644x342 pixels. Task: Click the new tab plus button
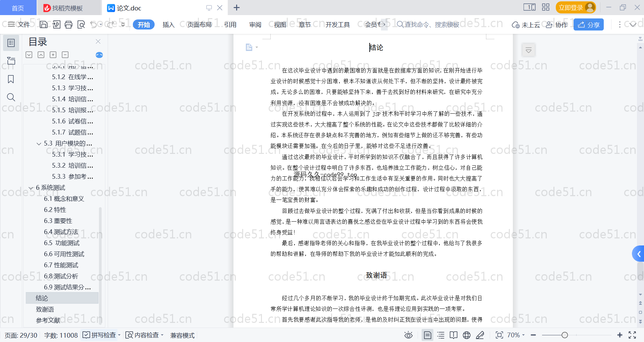pos(236,7)
